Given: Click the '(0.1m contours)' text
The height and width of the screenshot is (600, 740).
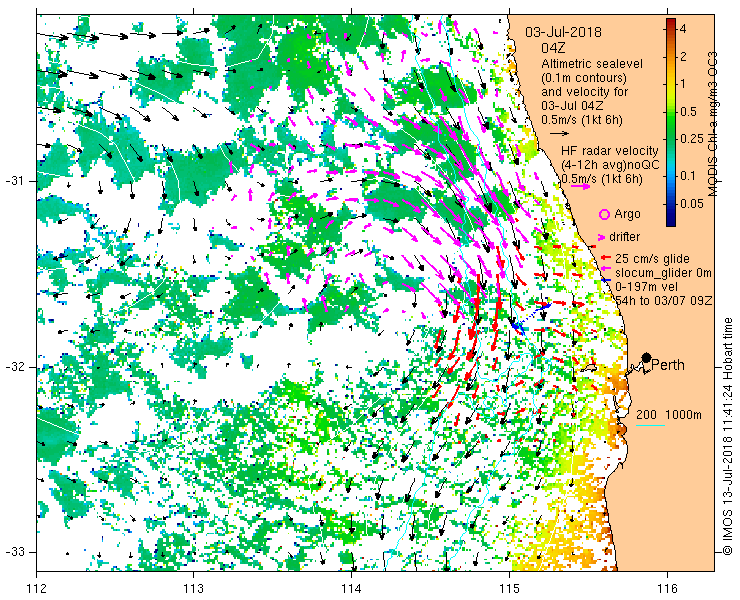Looking at the screenshot, I should pyautogui.click(x=584, y=78).
